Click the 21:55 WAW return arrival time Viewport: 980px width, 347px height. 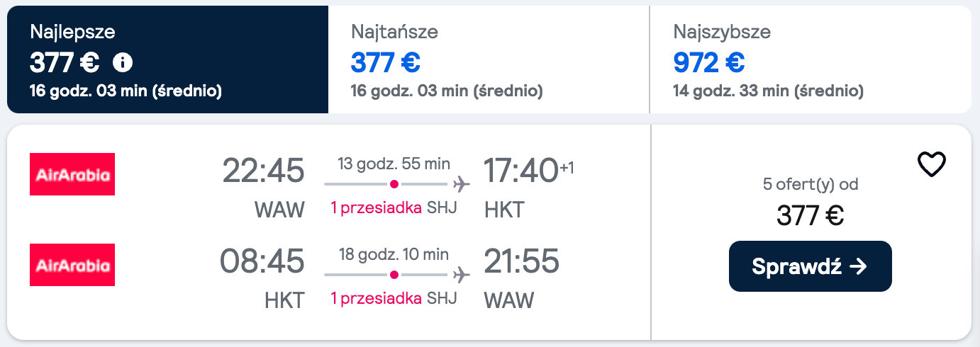point(521,261)
